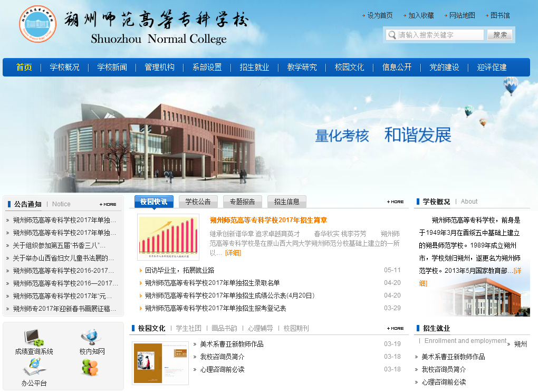Click +MORE beside the 招生信息 tab row
Screen dimensions: 538x392
395,202
